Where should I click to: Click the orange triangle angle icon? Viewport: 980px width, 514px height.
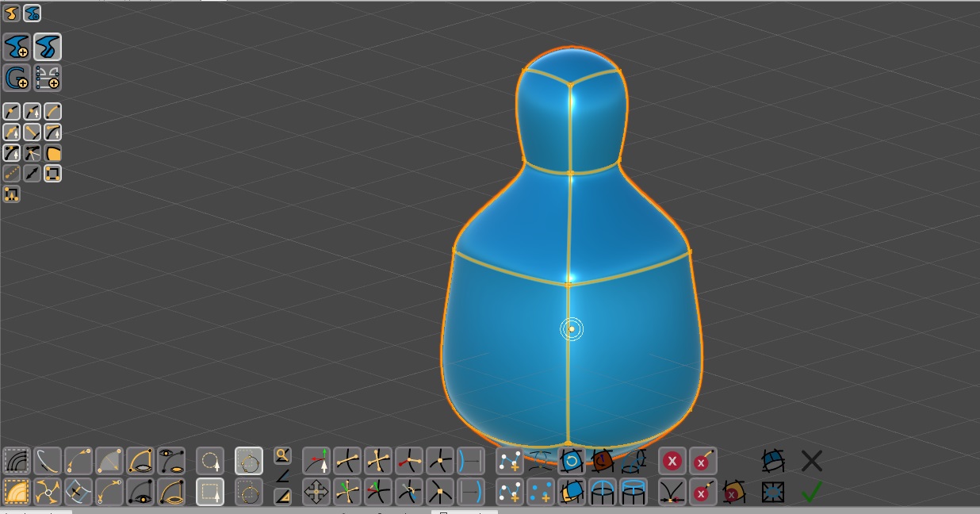(281, 497)
